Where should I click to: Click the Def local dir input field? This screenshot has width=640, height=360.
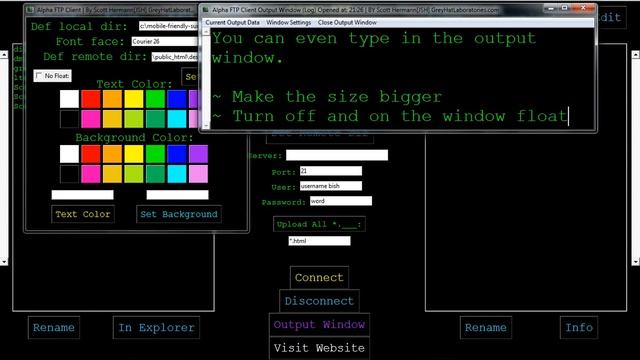tap(169, 26)
